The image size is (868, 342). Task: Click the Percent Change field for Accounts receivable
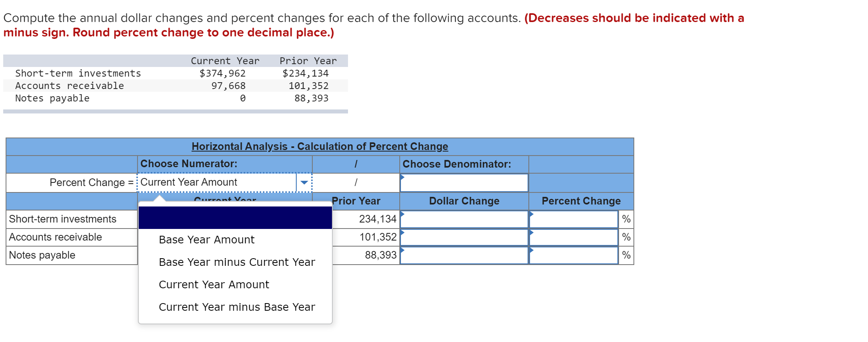click(573, 237)
